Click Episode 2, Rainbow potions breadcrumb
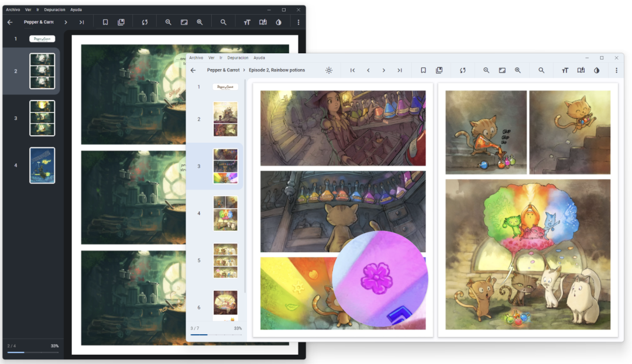Viewport: 632px width, 364px height. (x=277, y=70)
